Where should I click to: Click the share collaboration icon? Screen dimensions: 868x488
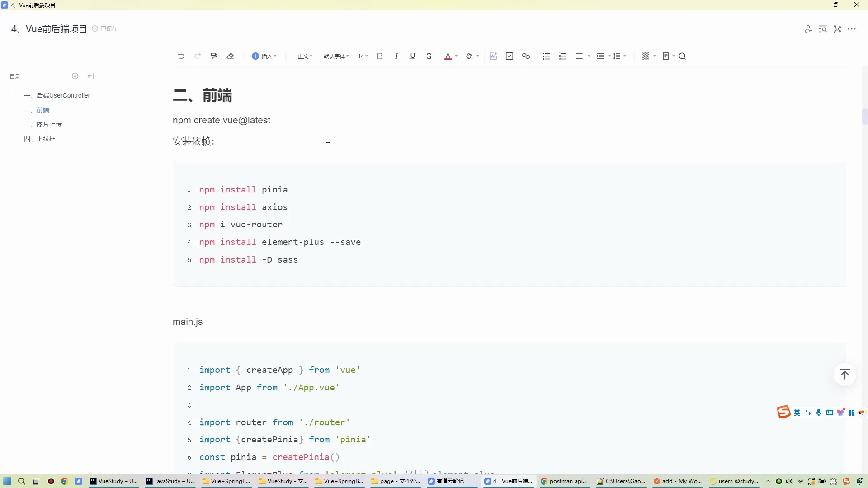809,28
